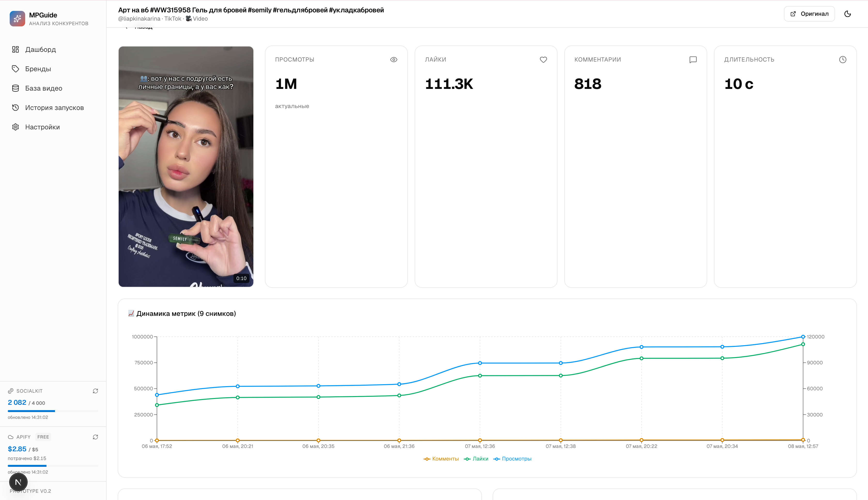Image resolution: width=868 pixels, height=500 pixels.
Task: Click the clock icon in Длительность card
Action: (843, 60)
